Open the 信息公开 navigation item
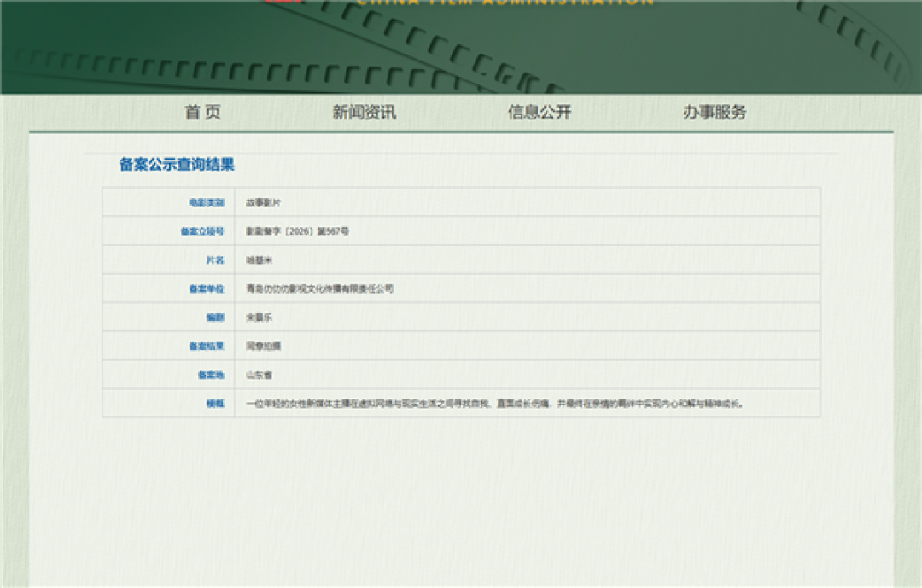Viewport: 922px width, 588px height. coord(540,112)
